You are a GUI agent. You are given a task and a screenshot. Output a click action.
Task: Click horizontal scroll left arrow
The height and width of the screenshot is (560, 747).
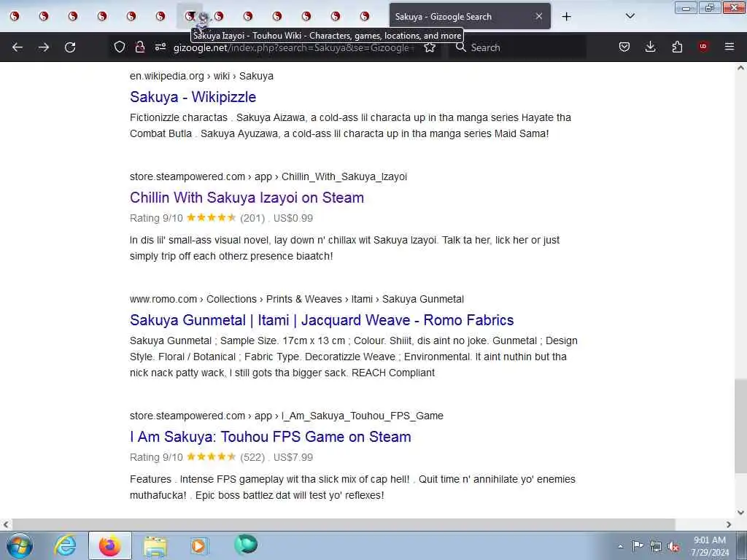click(6, 524)
